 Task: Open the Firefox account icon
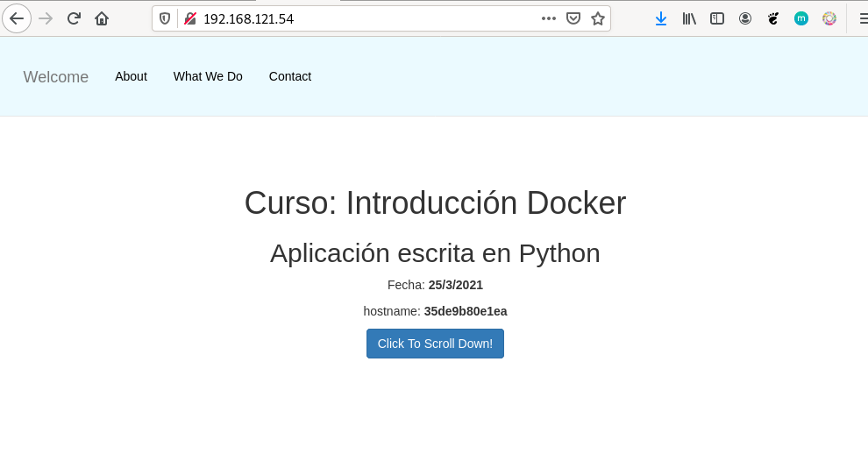pos(745,18)
